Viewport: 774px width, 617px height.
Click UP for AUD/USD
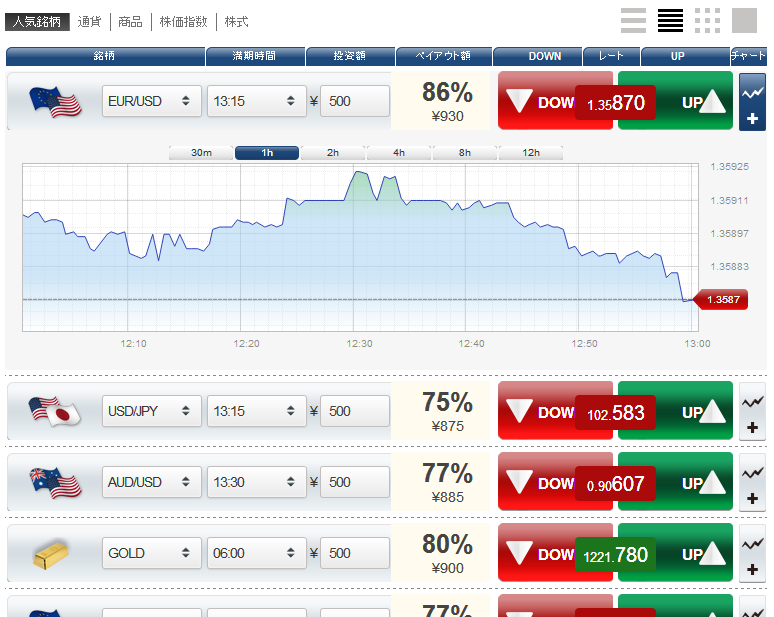695,481
